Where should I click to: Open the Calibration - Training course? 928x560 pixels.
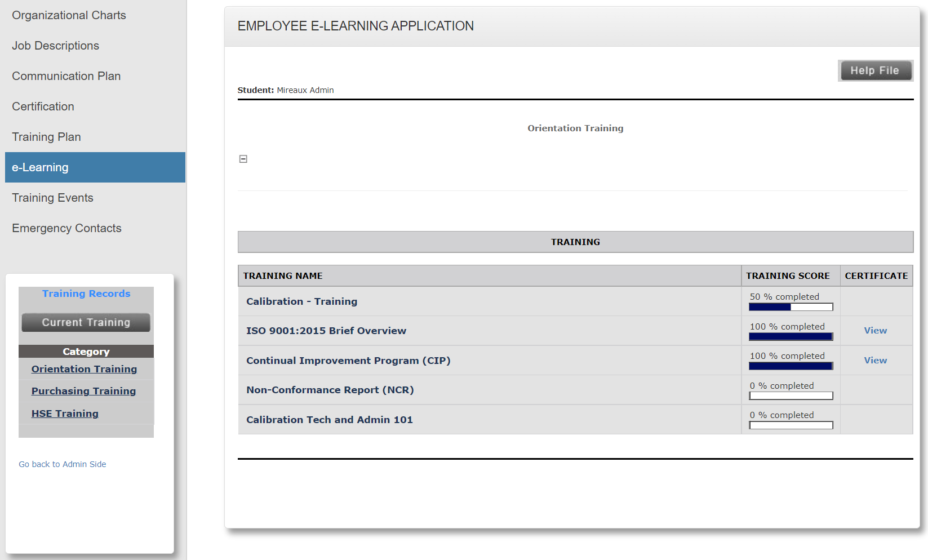(x=301, y=301)
